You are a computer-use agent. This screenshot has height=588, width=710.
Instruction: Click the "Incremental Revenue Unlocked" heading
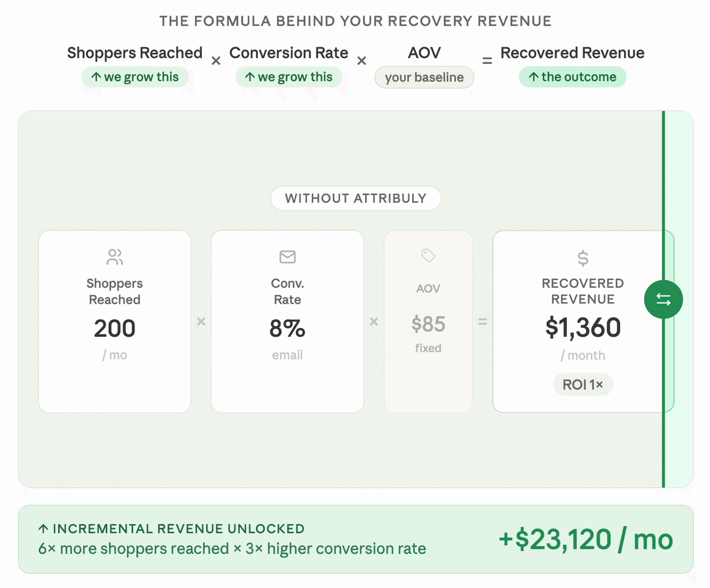click(171, 529)
